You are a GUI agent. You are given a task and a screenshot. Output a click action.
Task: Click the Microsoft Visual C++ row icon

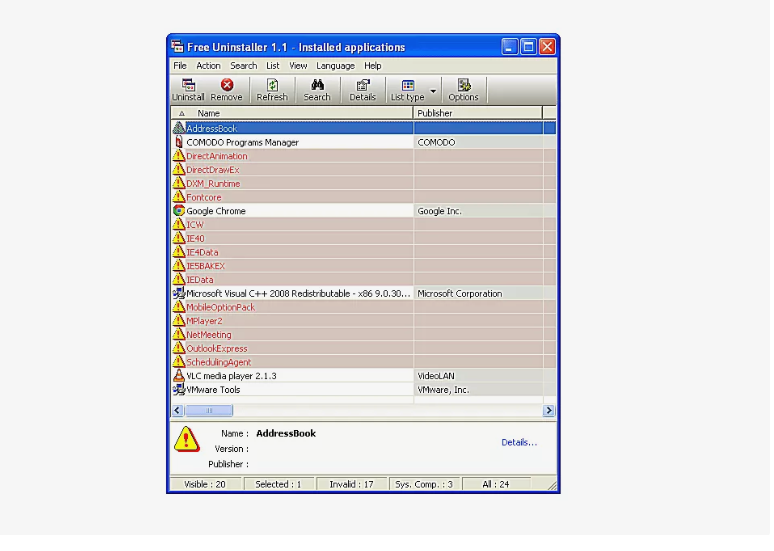coord(179,293)
